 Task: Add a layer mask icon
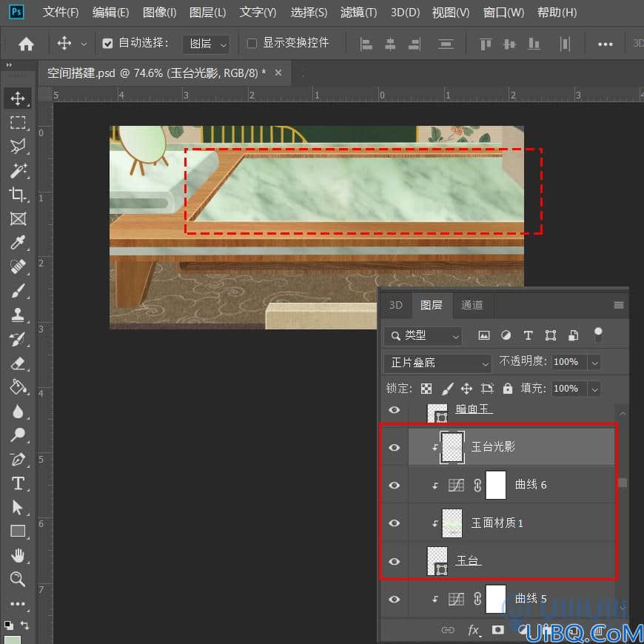coord(497,630)
